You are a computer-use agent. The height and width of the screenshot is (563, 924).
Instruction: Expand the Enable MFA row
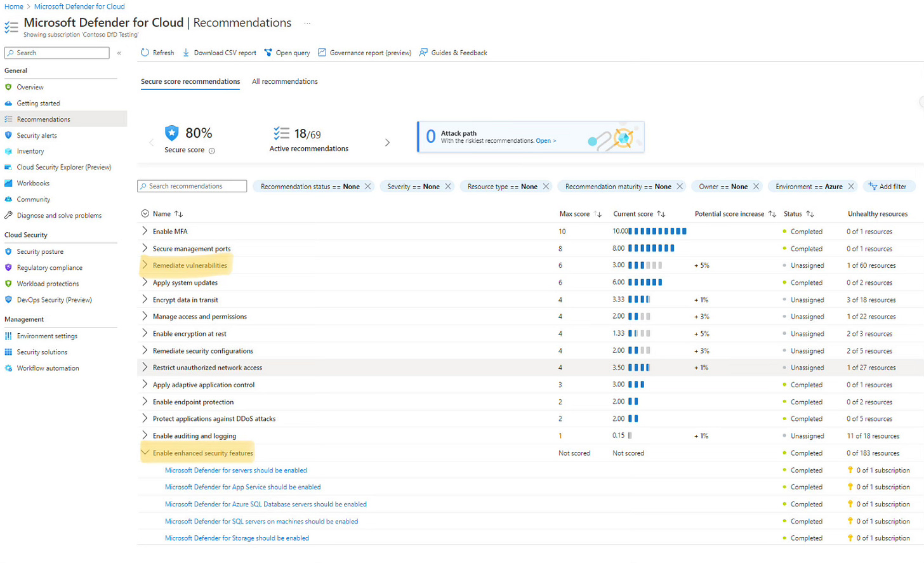point(145,231)
